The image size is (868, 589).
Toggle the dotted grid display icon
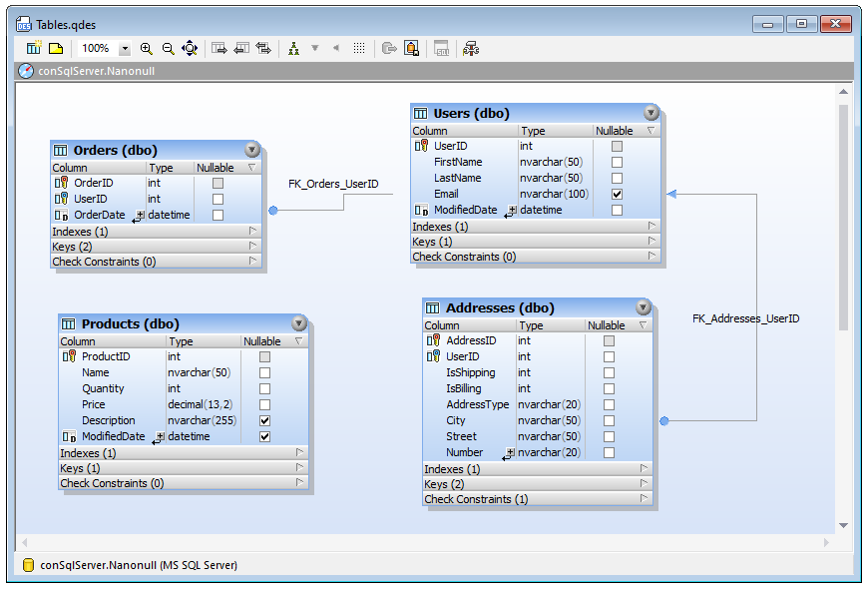click(359, 48)
